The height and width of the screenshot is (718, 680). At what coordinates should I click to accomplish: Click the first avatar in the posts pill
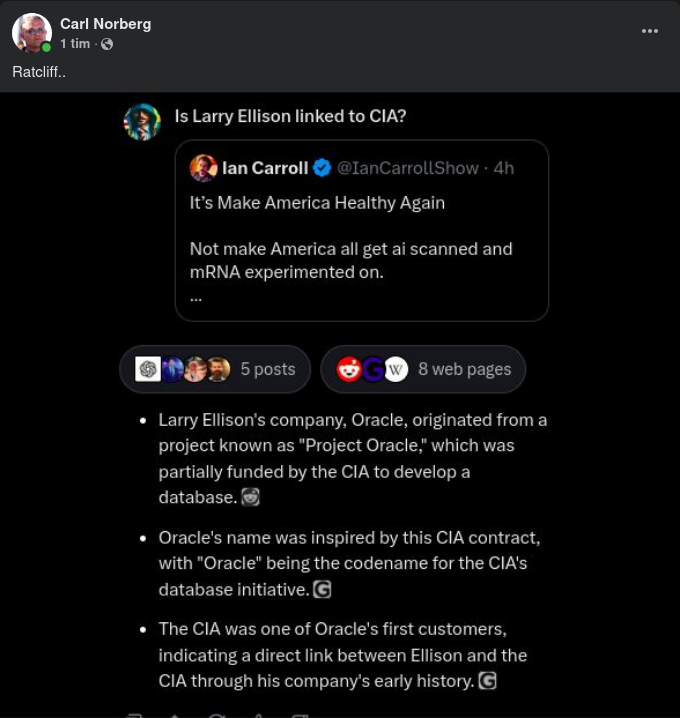click(148, 369)
